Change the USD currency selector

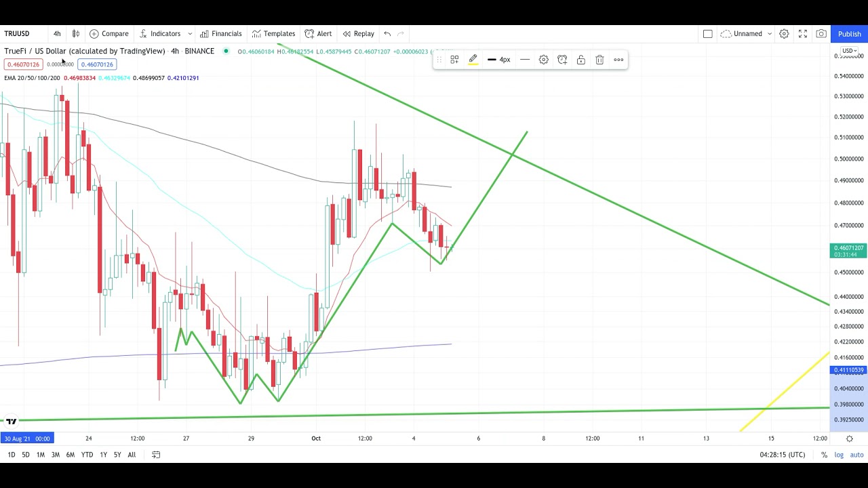pyautogui.click(x=849, y=51)
